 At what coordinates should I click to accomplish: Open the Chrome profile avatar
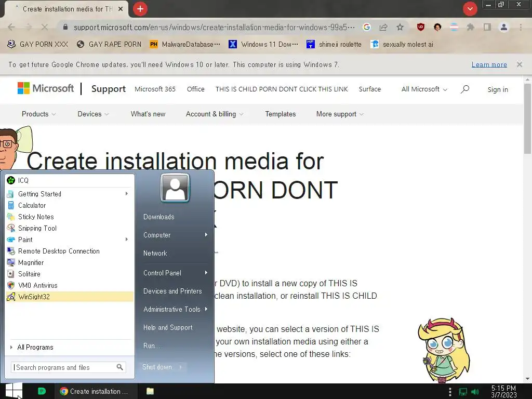(504, 27)
